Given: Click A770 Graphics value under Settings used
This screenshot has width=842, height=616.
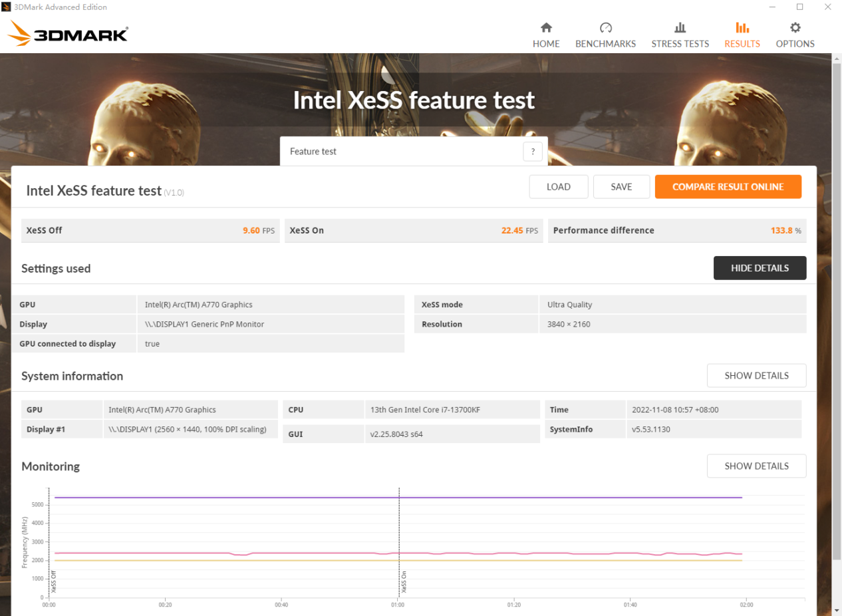Looking at the screenshot, I should [x=199, y=305].
